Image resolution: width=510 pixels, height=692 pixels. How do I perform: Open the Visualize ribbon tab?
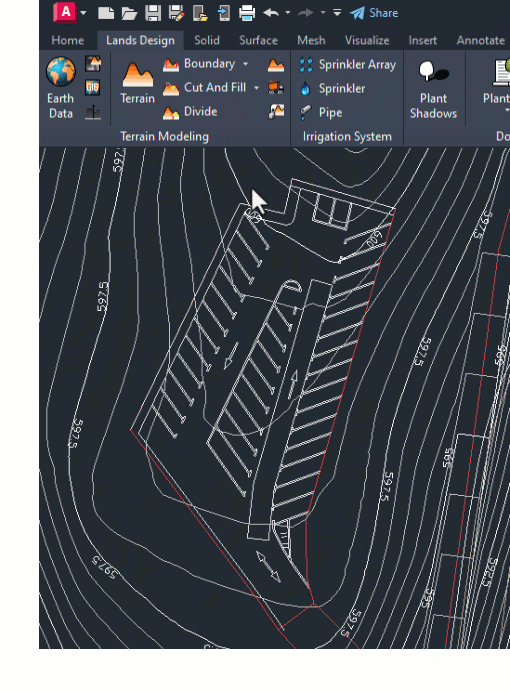tap(367, 40)
